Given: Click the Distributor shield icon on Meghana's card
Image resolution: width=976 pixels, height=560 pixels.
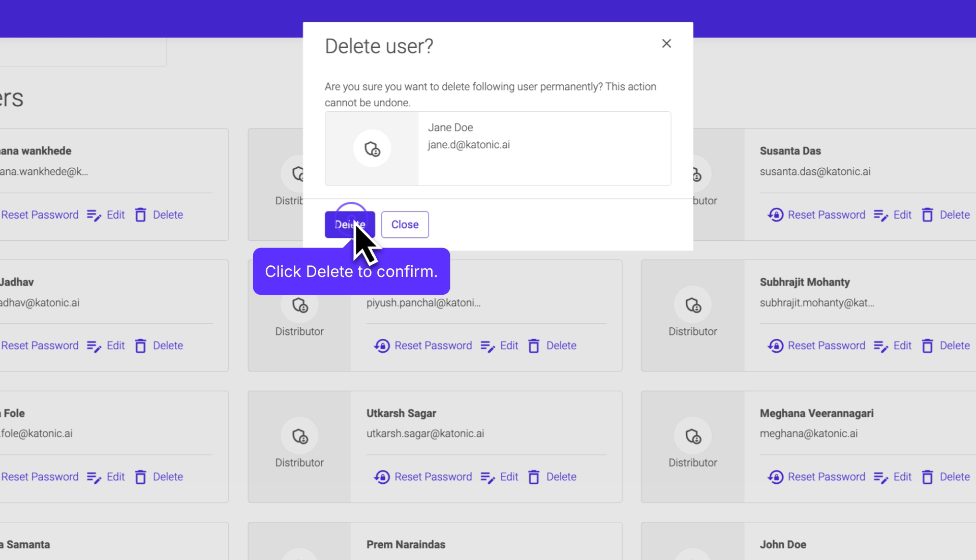Looking at the screenshot, I should click(x=693, y=436).
